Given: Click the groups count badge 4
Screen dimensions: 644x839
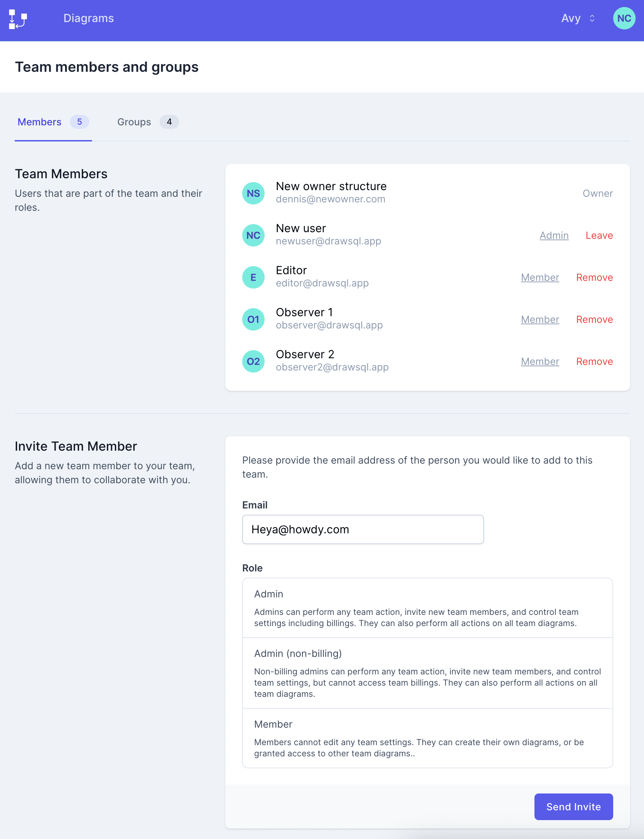Looking at the screenshot, I should coord(169,122).
